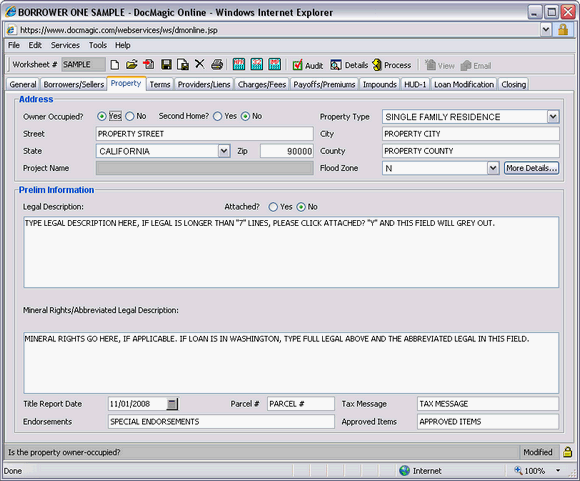The width and height of the screenshot is (580, 481).
Task: Click the Parcel # input field
Action: click(301, 404)
